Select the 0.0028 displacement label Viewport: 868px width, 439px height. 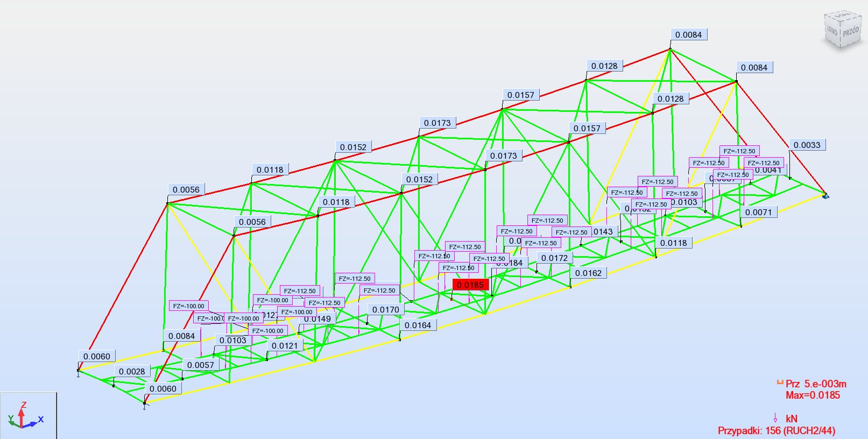tap(132, 371)
